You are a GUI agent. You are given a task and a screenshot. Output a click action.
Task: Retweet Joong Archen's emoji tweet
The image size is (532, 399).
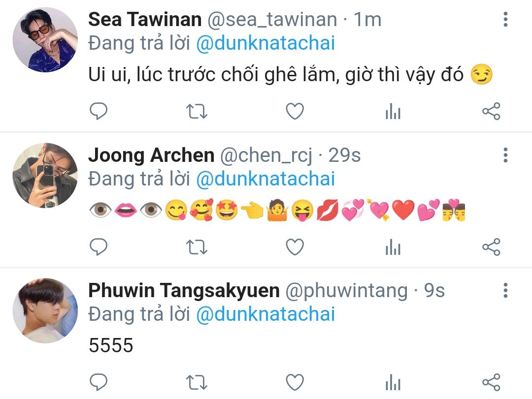coord(197,246)
